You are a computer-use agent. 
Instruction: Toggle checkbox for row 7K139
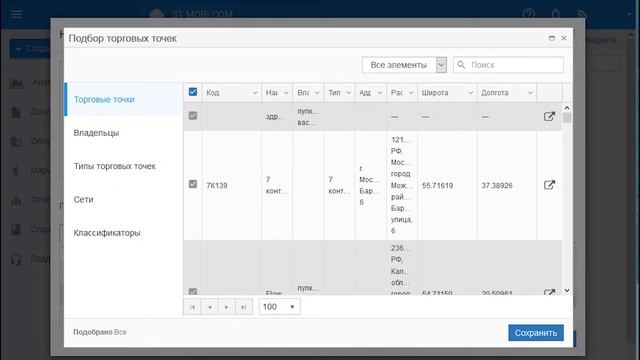tap(193, 184)
